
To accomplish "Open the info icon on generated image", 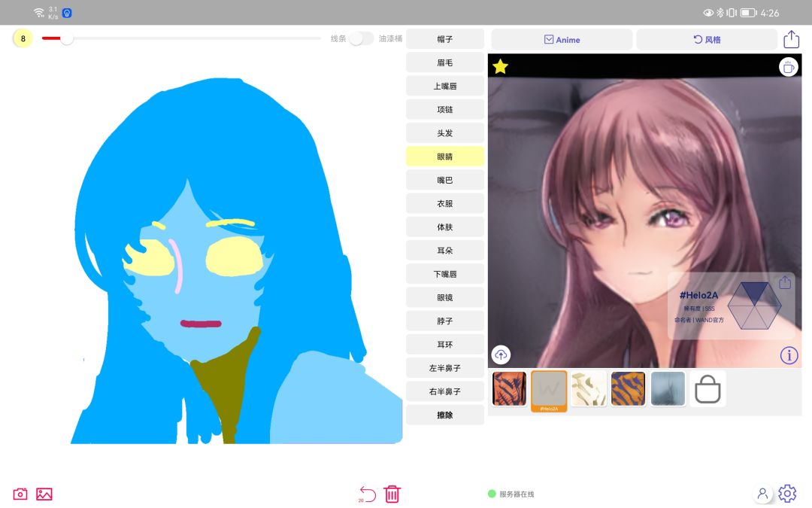I will 789,355.
